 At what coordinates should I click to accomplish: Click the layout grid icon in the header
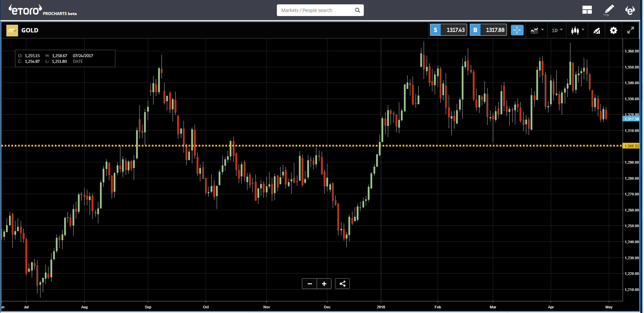coord(587,10)
